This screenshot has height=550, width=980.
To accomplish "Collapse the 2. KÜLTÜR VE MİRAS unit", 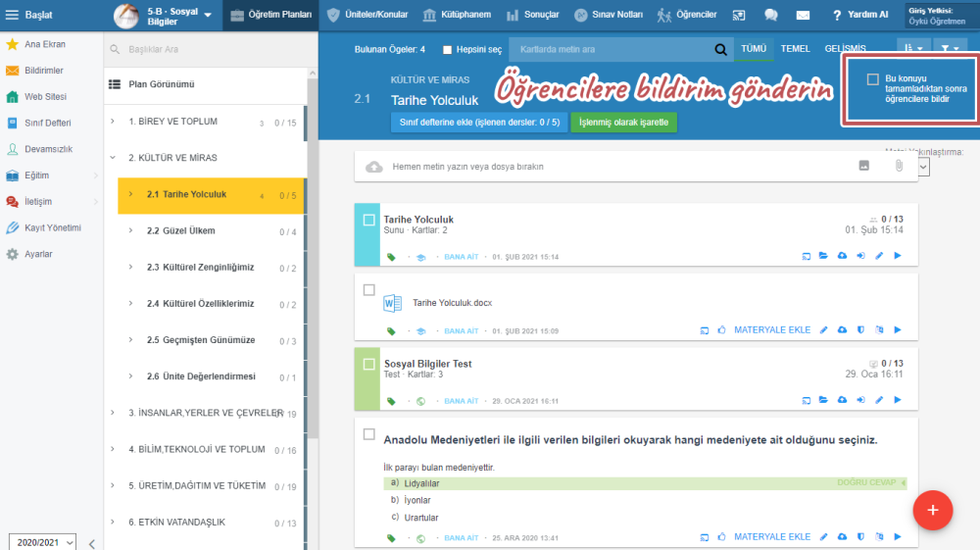I will click(113, 158).
